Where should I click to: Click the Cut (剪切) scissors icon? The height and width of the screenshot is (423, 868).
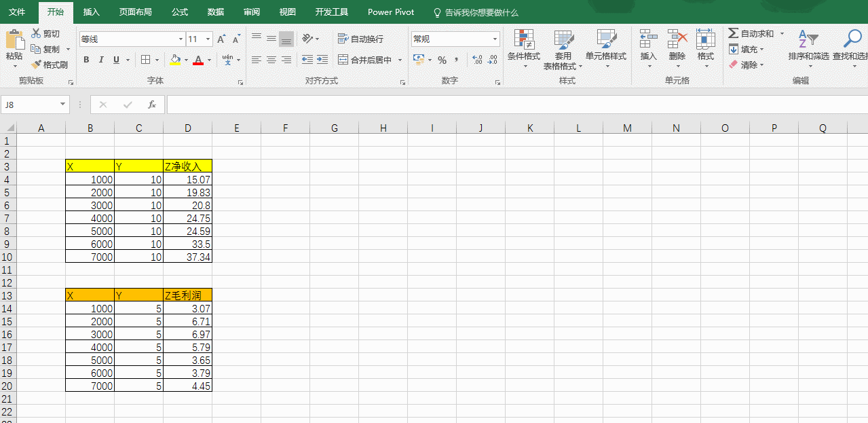pos(36,33)
